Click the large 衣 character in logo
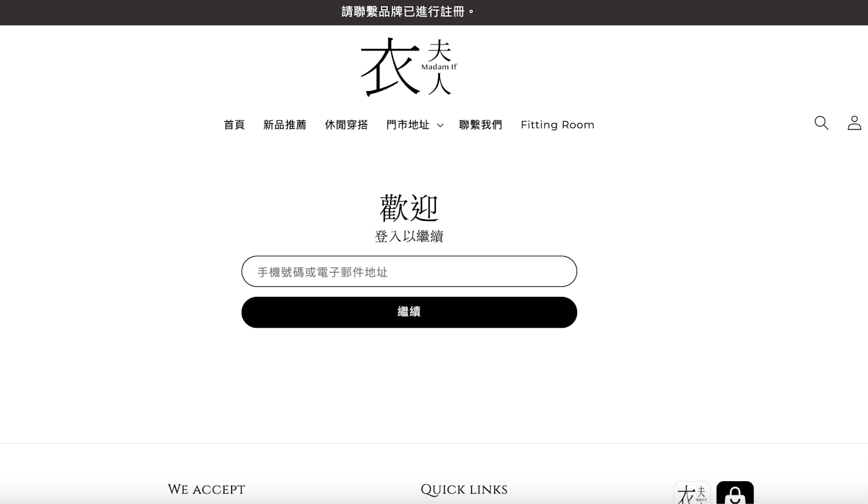This screenshot has height=504, width=868. [391, 68]
